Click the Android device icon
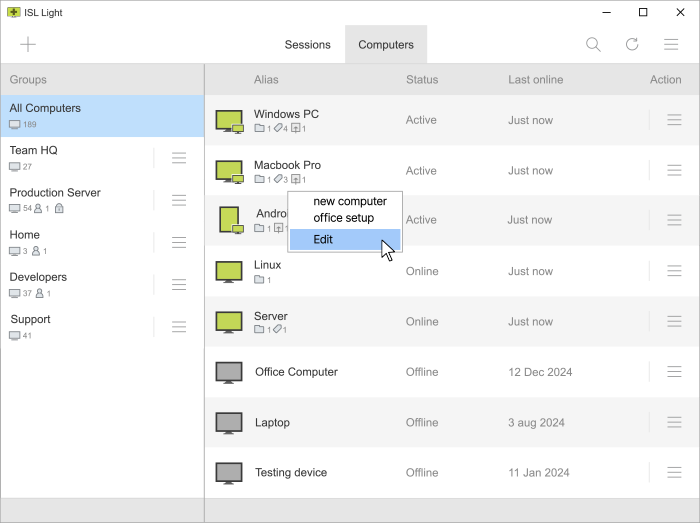The width and height of the screenshot is (700, 523). coord(229,219)
